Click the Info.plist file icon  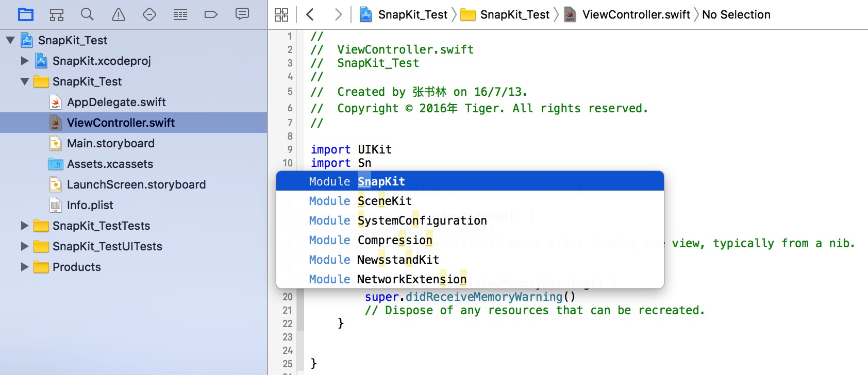[56, 205]
